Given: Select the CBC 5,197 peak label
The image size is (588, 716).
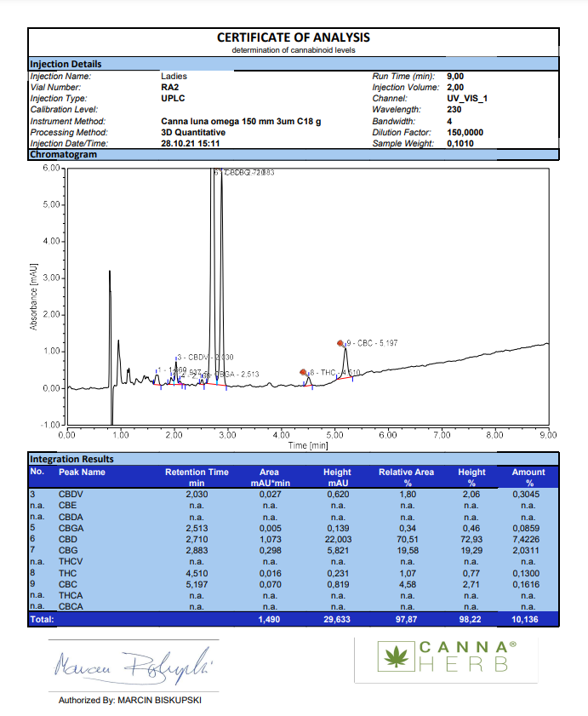Looking at the screenshot, I should coord(372,343).
